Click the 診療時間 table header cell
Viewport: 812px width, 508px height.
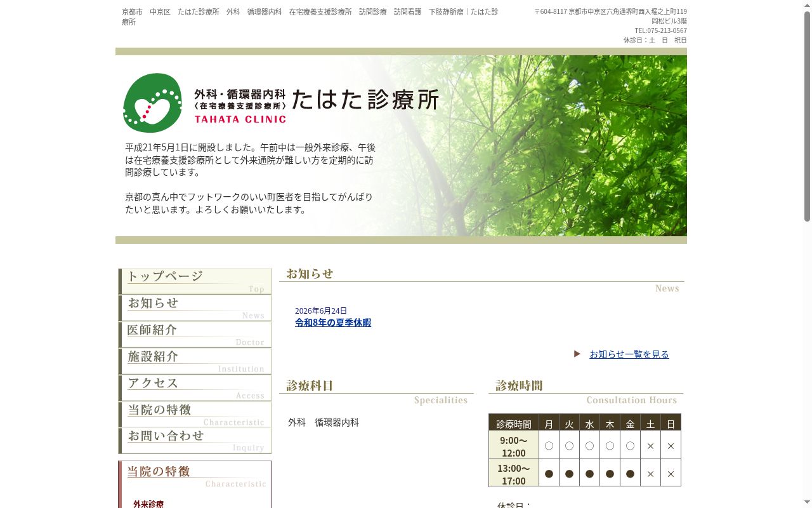[x=514, y=423]
